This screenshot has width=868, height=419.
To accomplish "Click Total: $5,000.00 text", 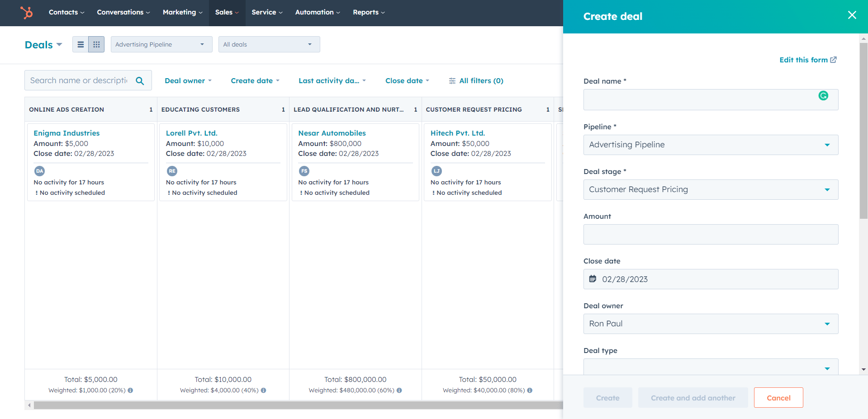I will click(91, 380).
